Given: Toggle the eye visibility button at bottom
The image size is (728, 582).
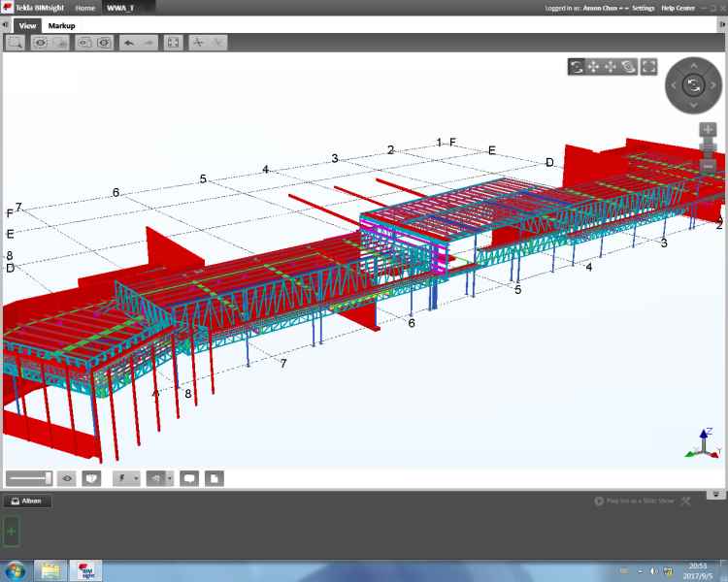Looking at the screenshot, I should (67, 478).
